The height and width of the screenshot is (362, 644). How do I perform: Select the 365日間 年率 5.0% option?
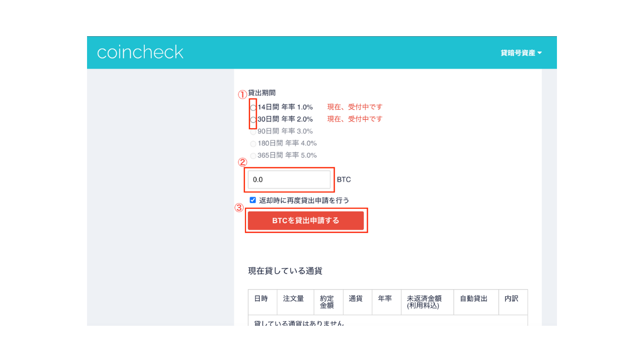253,155
